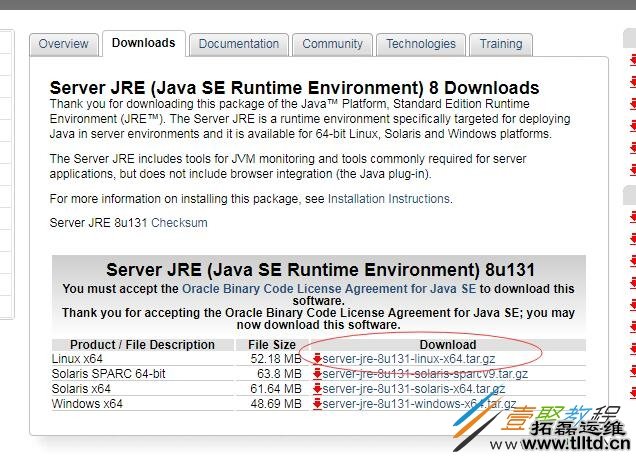Click the 'Server JRE (Java SE Runtime Environment) 8u131' table title
Image resolution: width=636 pixels, height=457 pixels.
[x=320, y=270]
